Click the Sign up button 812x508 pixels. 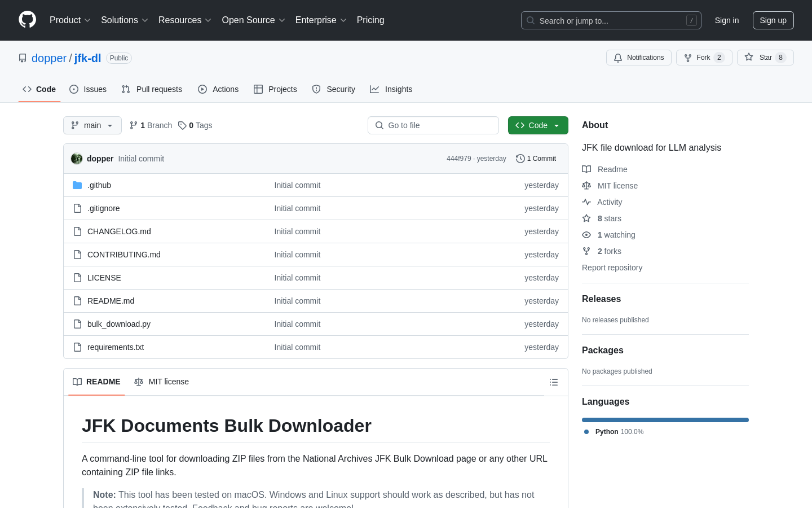[773, 20]
